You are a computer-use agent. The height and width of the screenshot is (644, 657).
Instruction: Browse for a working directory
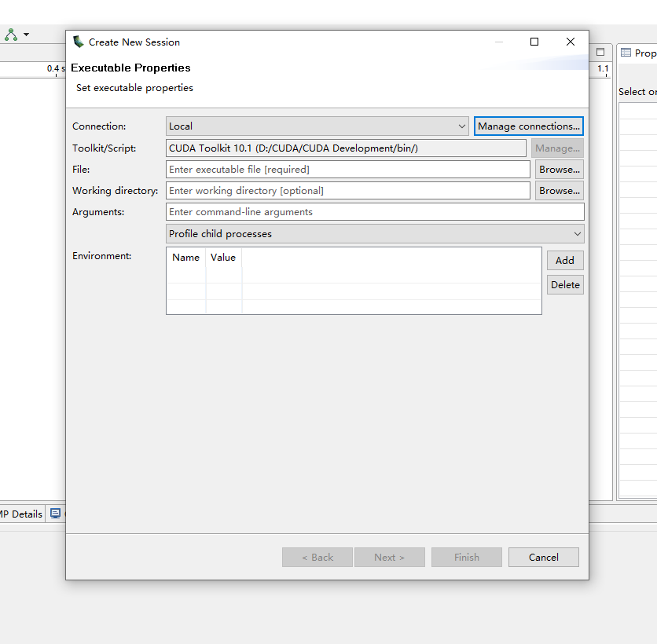click(x=559, y=190)
